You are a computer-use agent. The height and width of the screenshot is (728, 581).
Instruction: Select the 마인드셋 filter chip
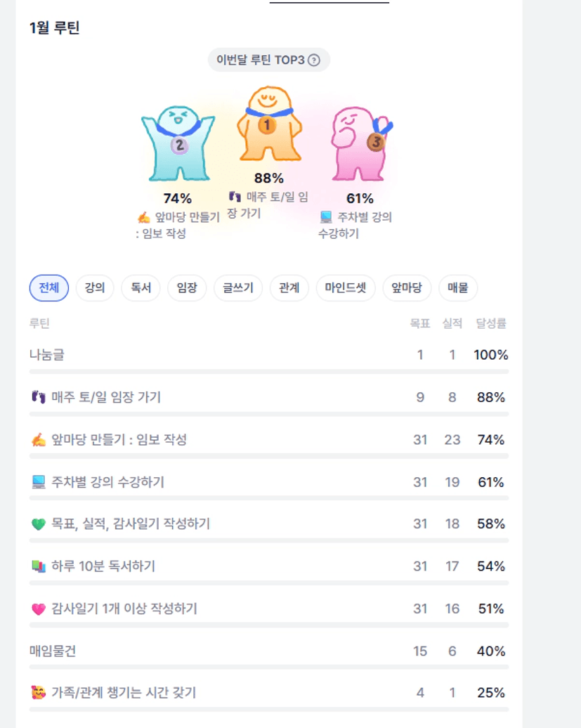pyautogui.click(x=346, y=288)
